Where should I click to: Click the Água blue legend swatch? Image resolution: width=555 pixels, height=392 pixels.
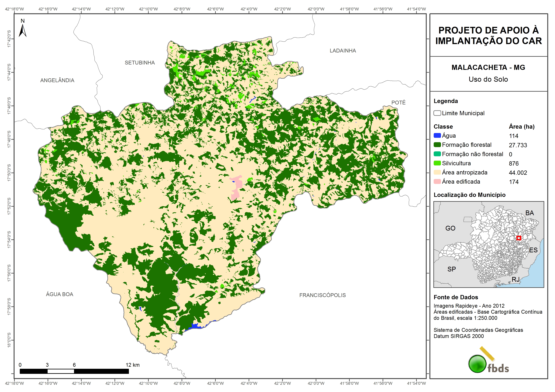coord(437,136)
